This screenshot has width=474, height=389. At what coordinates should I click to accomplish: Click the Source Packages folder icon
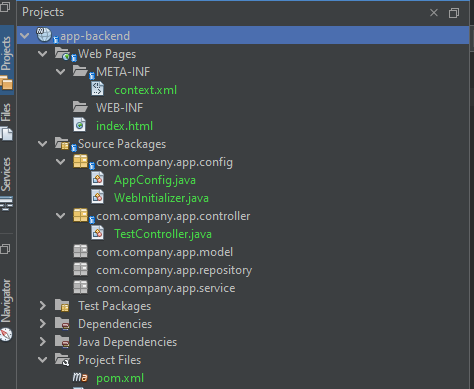62,143
